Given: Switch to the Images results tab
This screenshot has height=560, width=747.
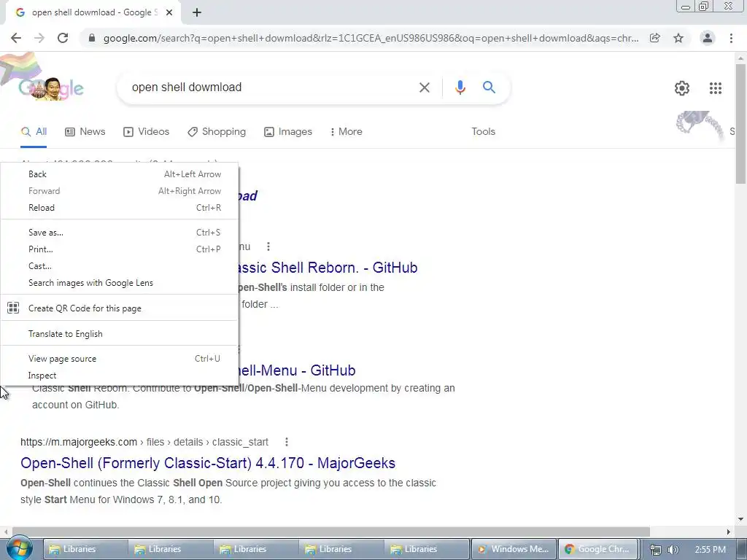Looking at the screenshot, I should click(288, 132).
